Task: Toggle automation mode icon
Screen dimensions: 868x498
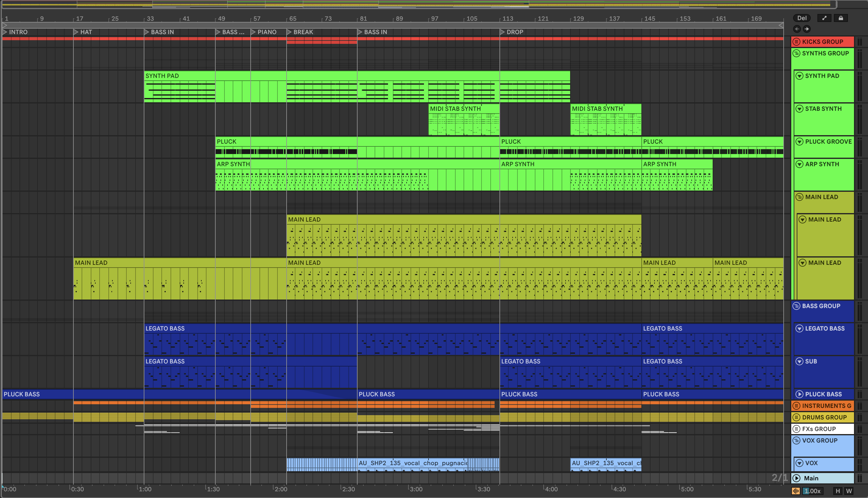Action: coord(824,18)
